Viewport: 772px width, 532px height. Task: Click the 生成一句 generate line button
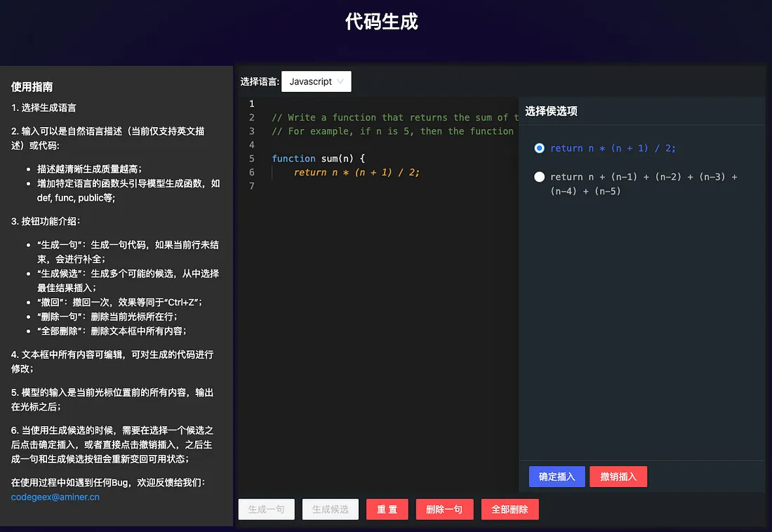[x=267, y=510]
